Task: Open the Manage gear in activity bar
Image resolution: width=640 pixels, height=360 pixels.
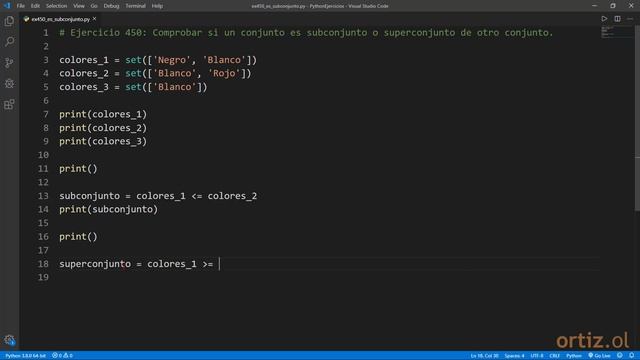Action: pyautogui.click(x=9, y=340)
